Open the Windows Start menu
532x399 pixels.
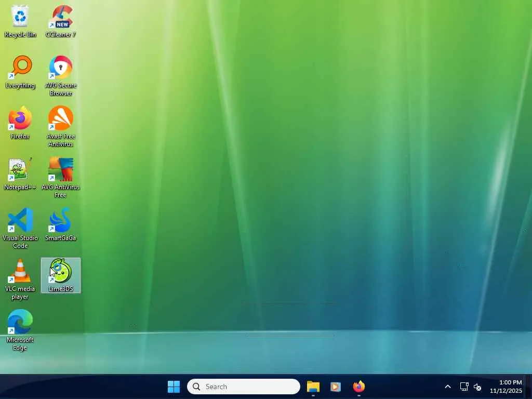pyautogui.click(x=174, y=387)
